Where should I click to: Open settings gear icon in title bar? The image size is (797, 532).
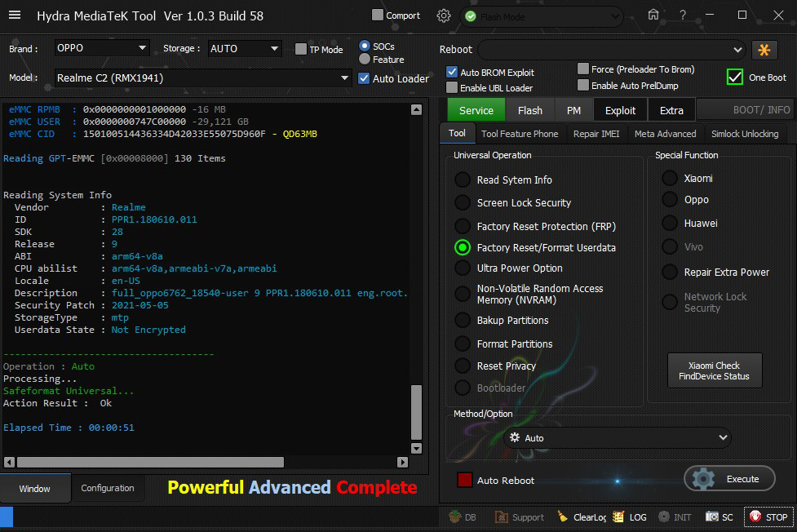(444, 16)
